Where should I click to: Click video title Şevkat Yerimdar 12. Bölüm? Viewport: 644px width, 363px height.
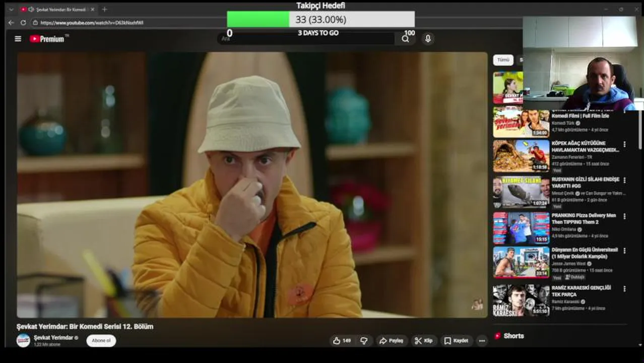[x=85, y=326]
